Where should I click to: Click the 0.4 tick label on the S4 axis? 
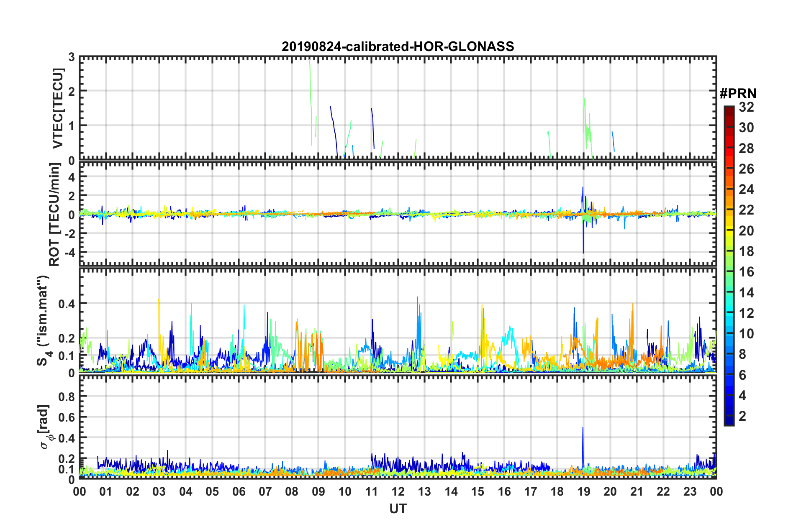point(66,304)
